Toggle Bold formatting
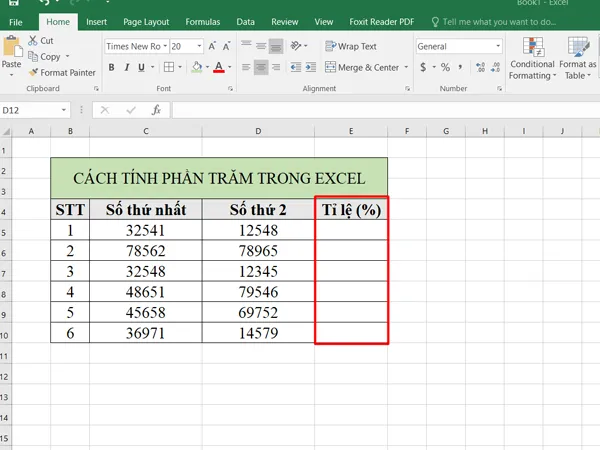This screenshot has width=600, height=450. [x=112, y=68]
